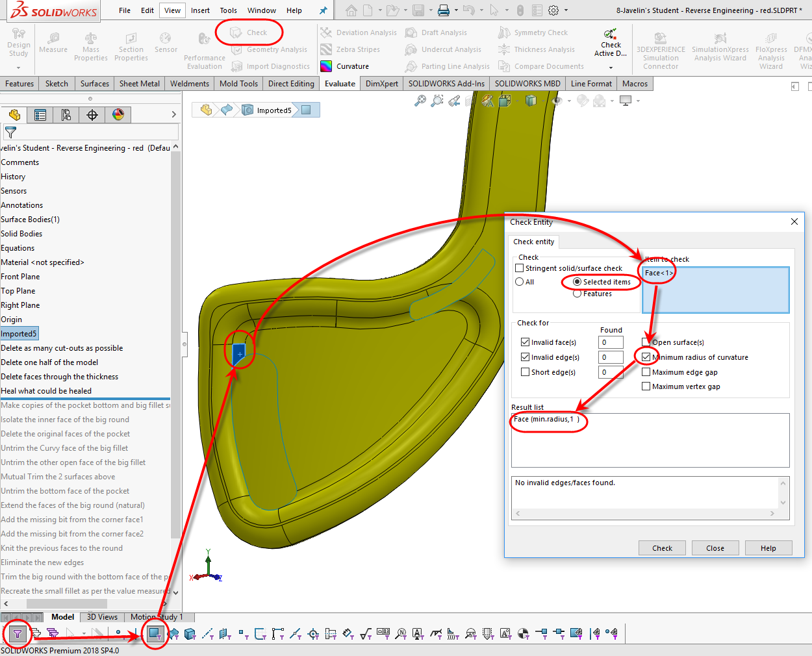Open the View Settings monitor dropdown arrow
Screen dimensions: 812x656
point(638,101)
